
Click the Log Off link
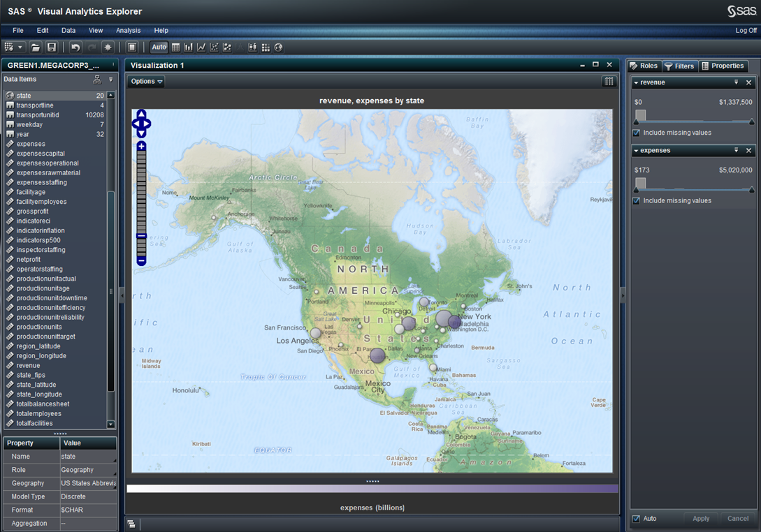click(x=746, y=31)
